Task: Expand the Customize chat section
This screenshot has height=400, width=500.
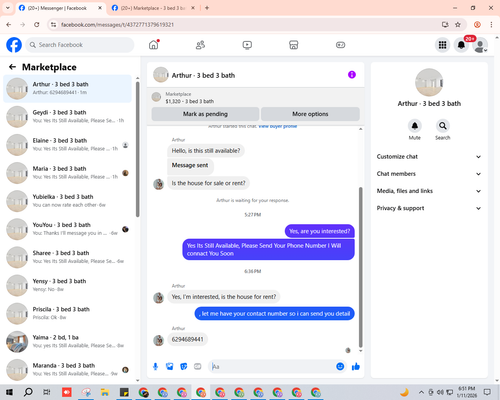Action: (x=429, y=157)
